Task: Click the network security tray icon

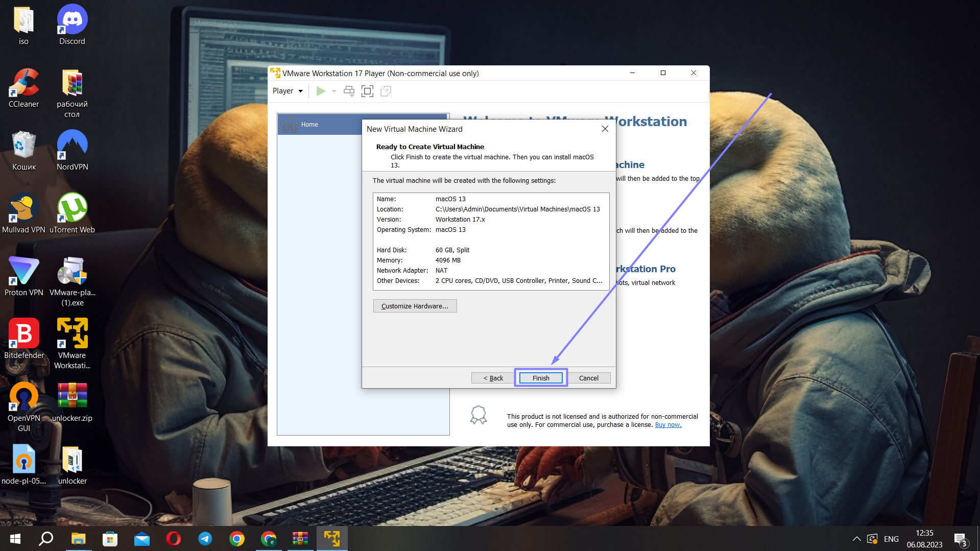Action: 873,539
